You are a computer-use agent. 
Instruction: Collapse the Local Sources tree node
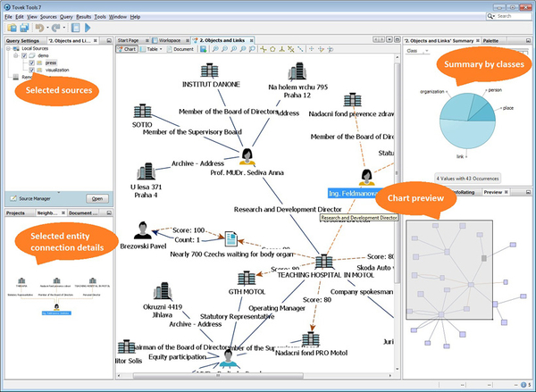click(9, 48)
